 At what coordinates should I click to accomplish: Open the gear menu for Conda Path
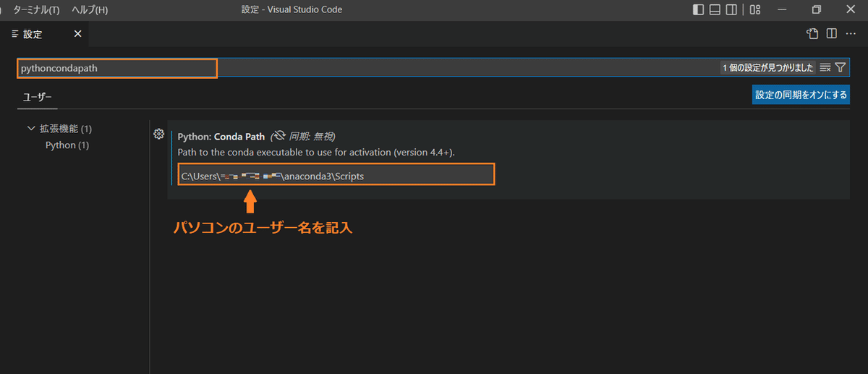pos(159,134)
